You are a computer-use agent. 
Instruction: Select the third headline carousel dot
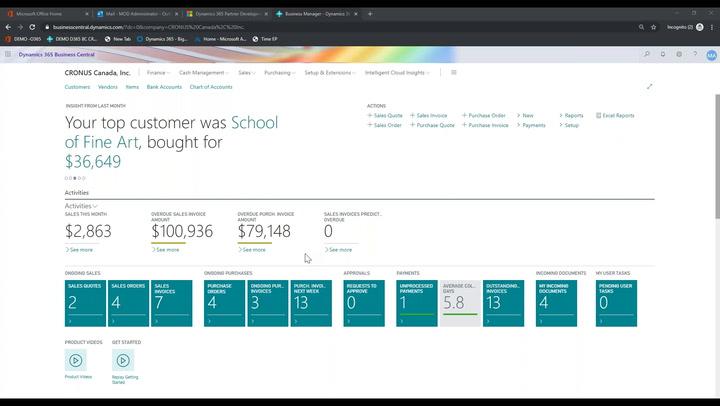[x=77, y=178]
